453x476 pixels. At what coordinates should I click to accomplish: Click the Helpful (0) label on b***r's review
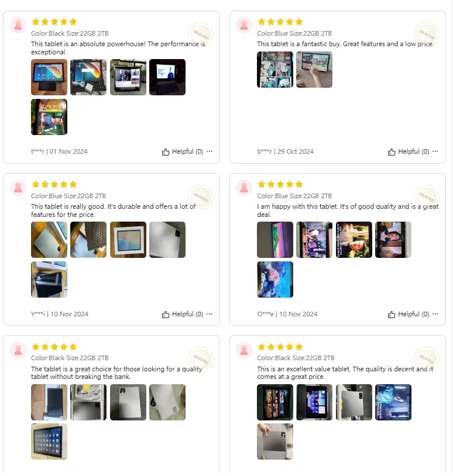(x=414, y=151)
